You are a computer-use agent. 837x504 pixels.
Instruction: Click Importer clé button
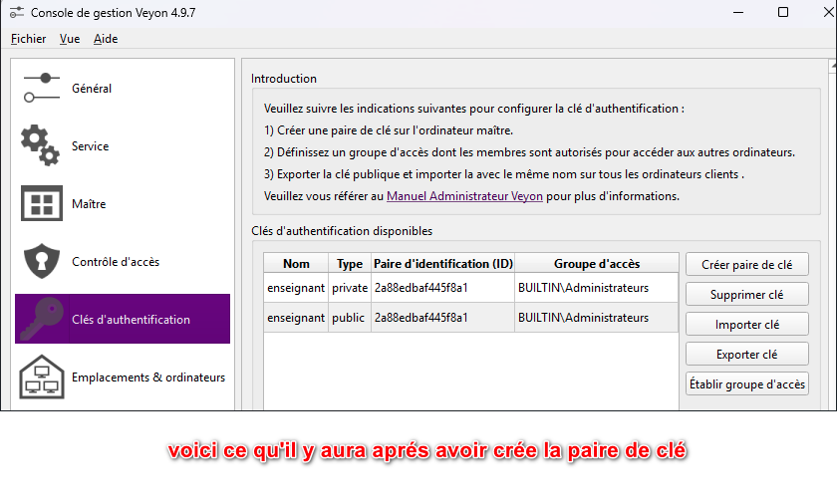coord(746,325)
